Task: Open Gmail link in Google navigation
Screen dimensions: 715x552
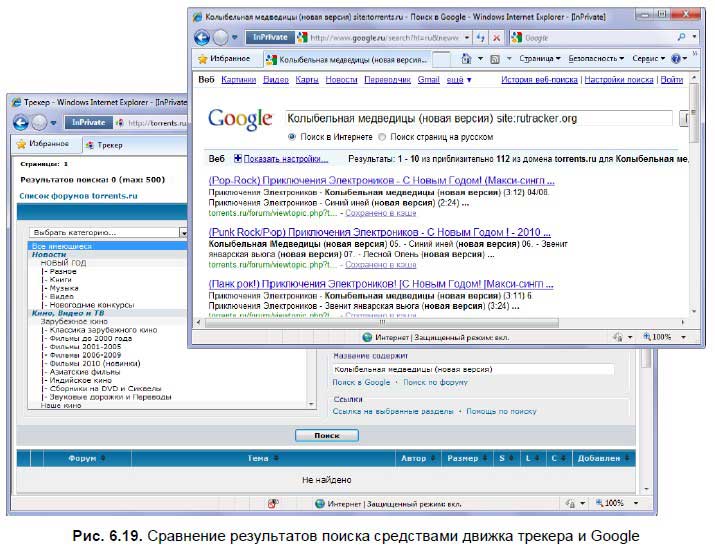Action: 429,80
